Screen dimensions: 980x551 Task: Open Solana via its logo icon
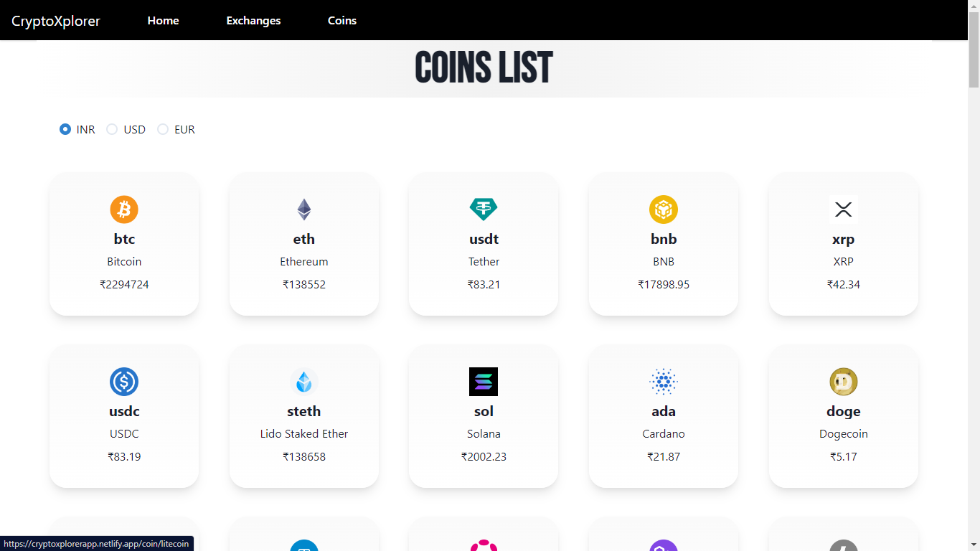coord(484,382)
